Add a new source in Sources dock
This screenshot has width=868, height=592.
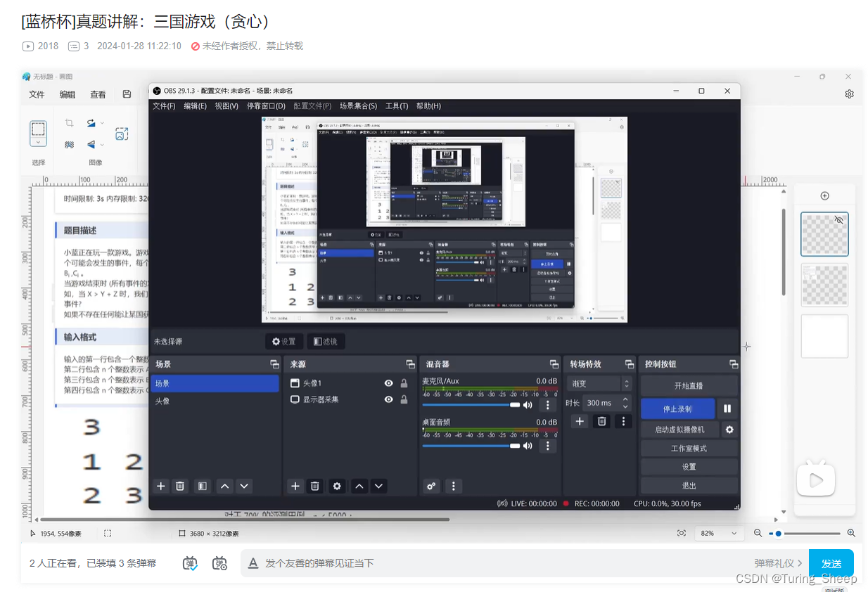coord(295,486)
